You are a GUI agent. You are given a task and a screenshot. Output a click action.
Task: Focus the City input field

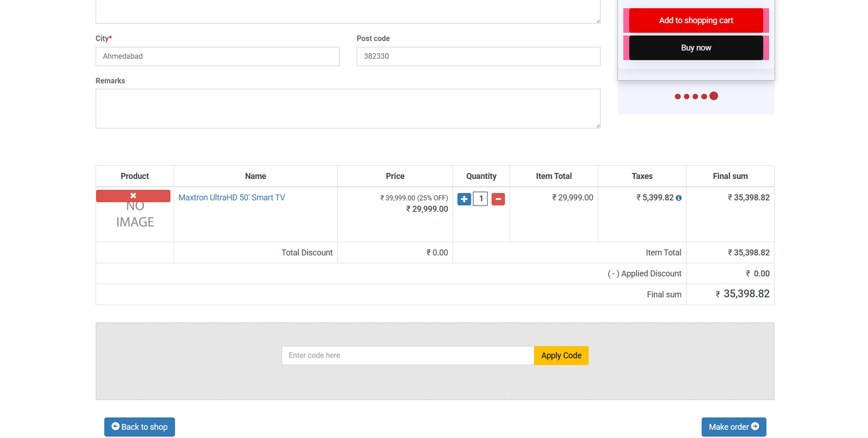click(218, 56)
